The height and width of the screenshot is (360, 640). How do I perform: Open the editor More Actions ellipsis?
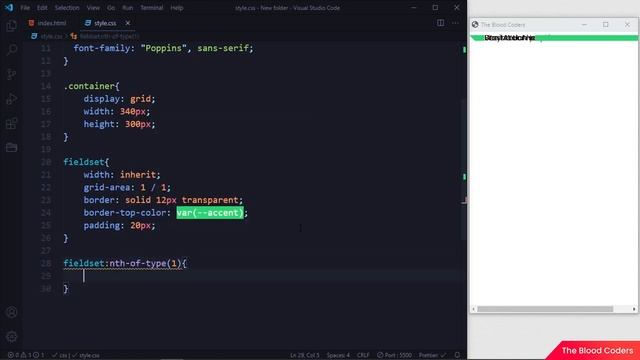(x=455, y=23)
